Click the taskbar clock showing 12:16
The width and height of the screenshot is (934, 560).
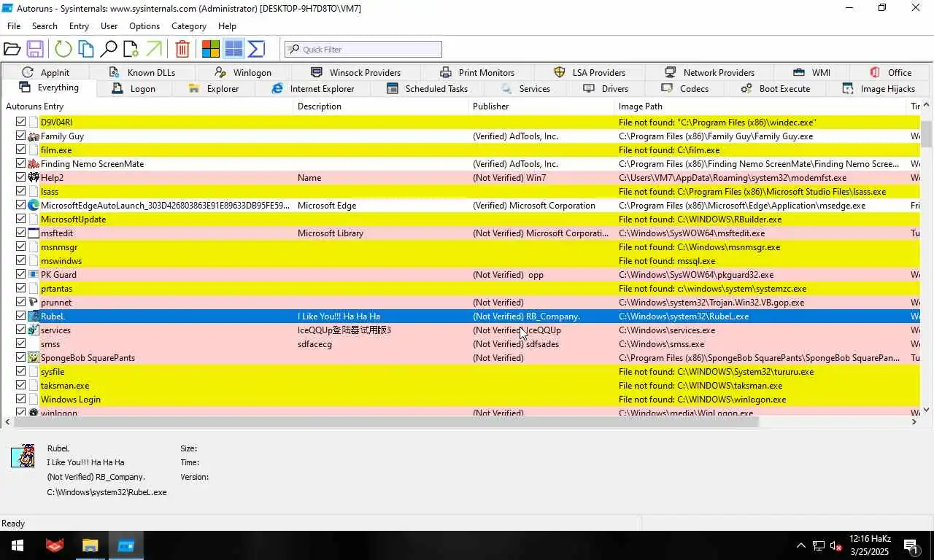(x=869, y=545)
